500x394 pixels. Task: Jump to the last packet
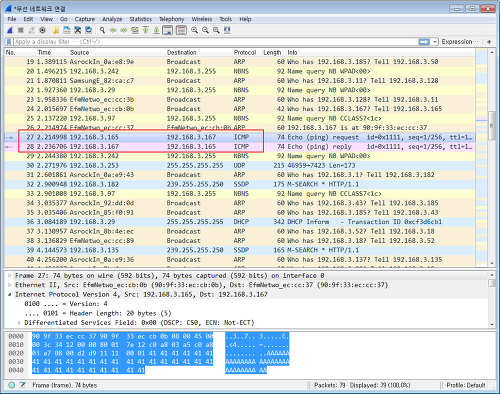[156, 30]
